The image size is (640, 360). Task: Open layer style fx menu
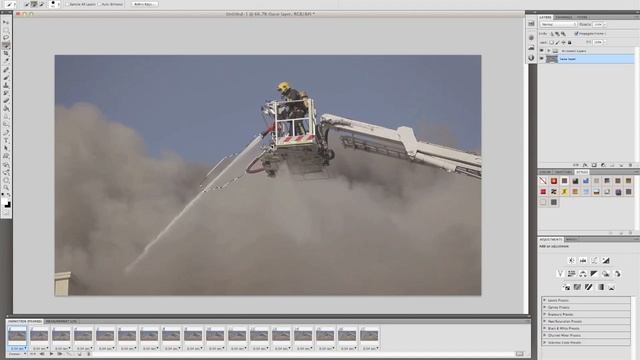click(585, 165)
